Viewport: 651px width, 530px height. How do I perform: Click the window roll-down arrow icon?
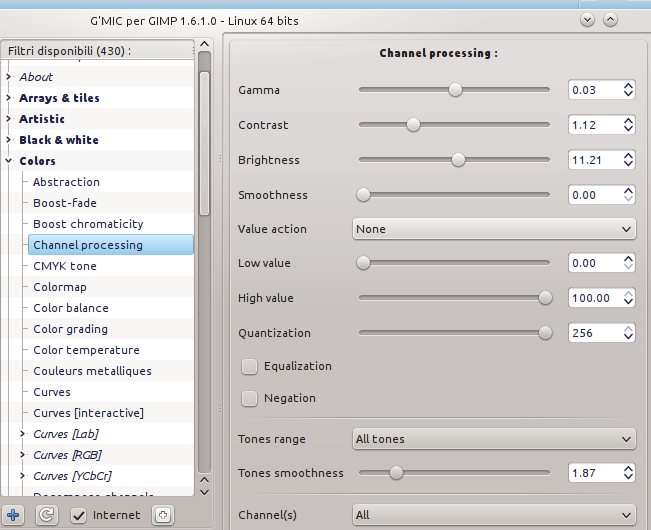tap(587, 20)
